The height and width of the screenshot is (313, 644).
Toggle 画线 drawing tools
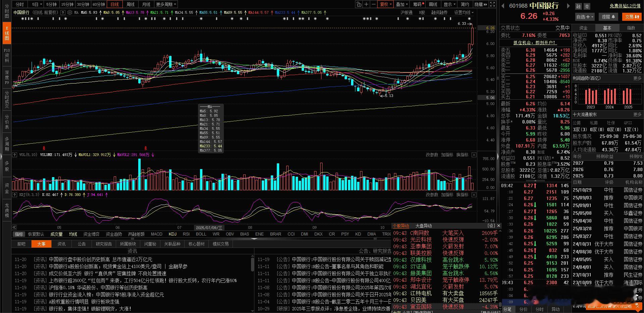coord(433,4)
